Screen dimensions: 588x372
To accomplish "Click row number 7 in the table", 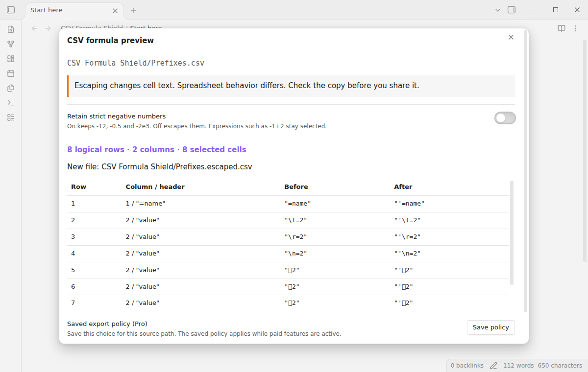I will 73,303.
